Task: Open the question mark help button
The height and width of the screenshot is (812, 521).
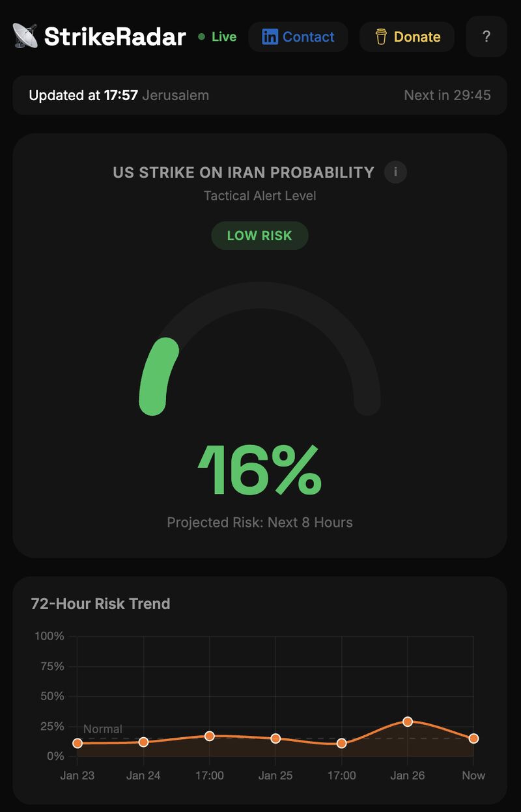Action: (x=486, y=36)
